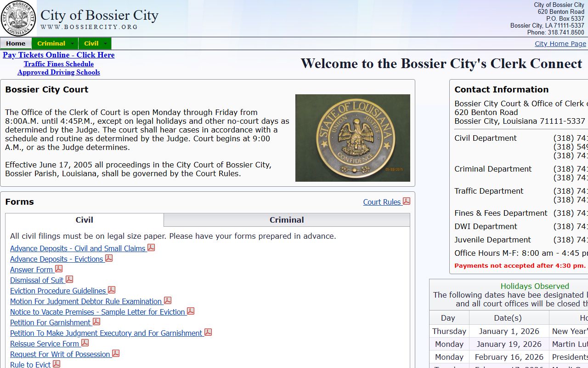This screenshot has width=588, height=368.
Task: Switch to the Criminal forms tab
Action: tap(287, 220)
